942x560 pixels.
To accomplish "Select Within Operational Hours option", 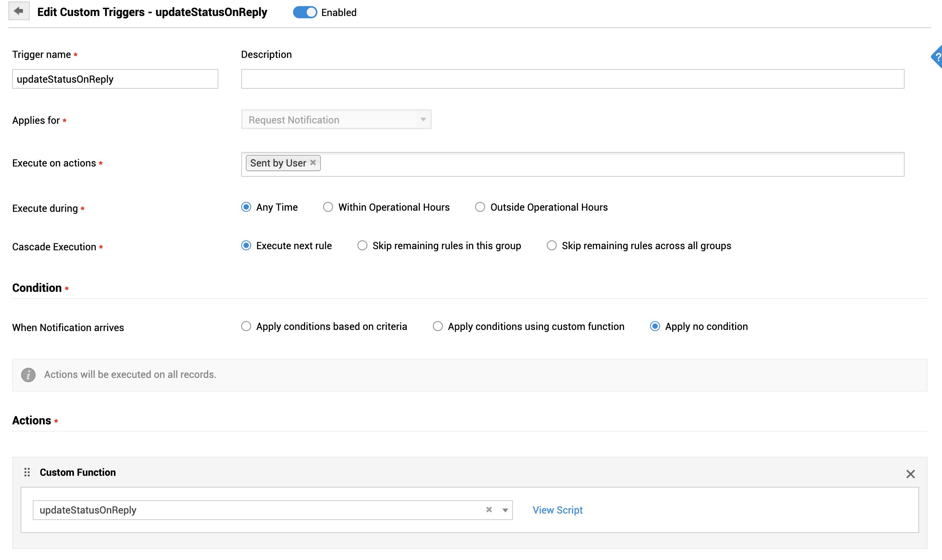I will pos(328,207).
